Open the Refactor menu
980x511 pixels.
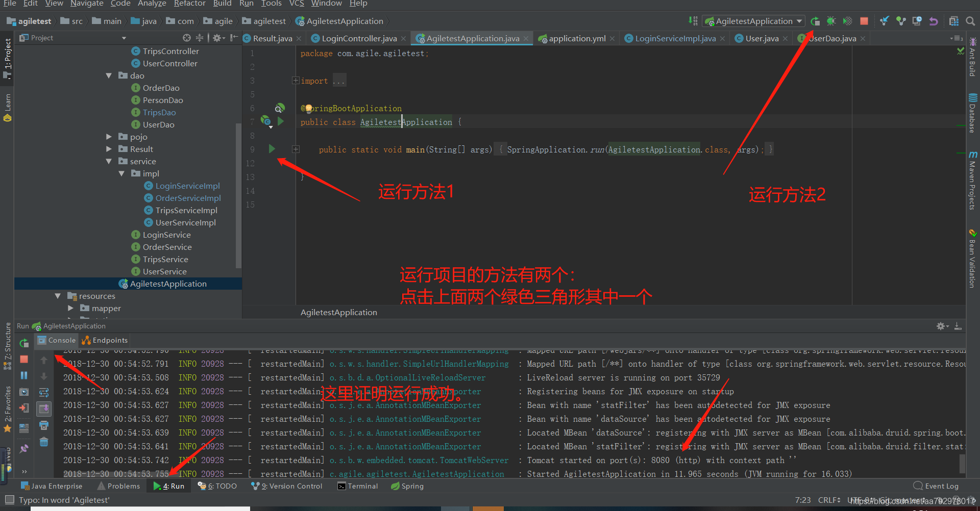189,4
